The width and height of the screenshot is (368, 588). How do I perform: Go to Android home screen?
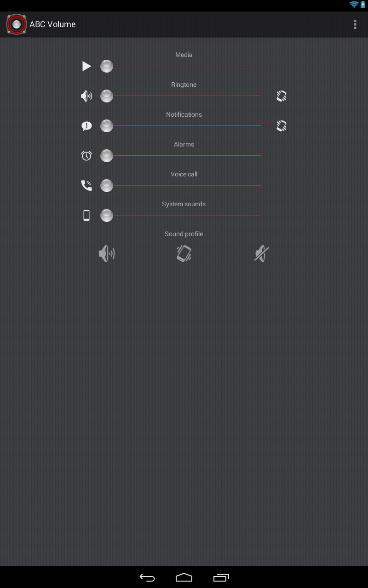click(184, 577)
